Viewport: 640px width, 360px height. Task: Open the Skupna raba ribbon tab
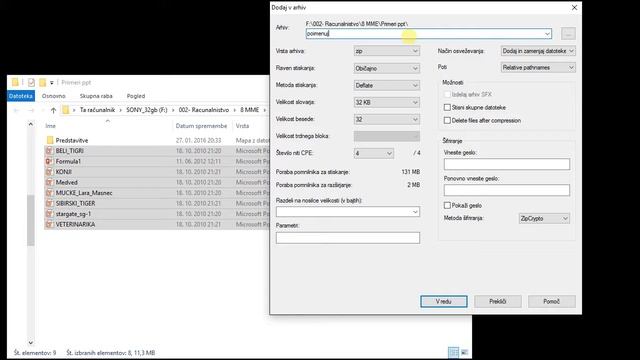click(96, 96)
